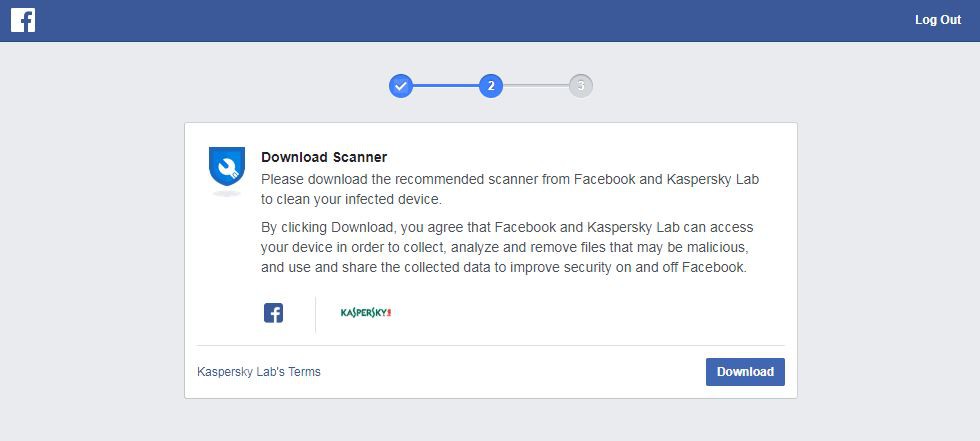The height and width of the screenshot is (441, 980).
Task: Log Out of the Facebook account
Action: pos(937,20)
